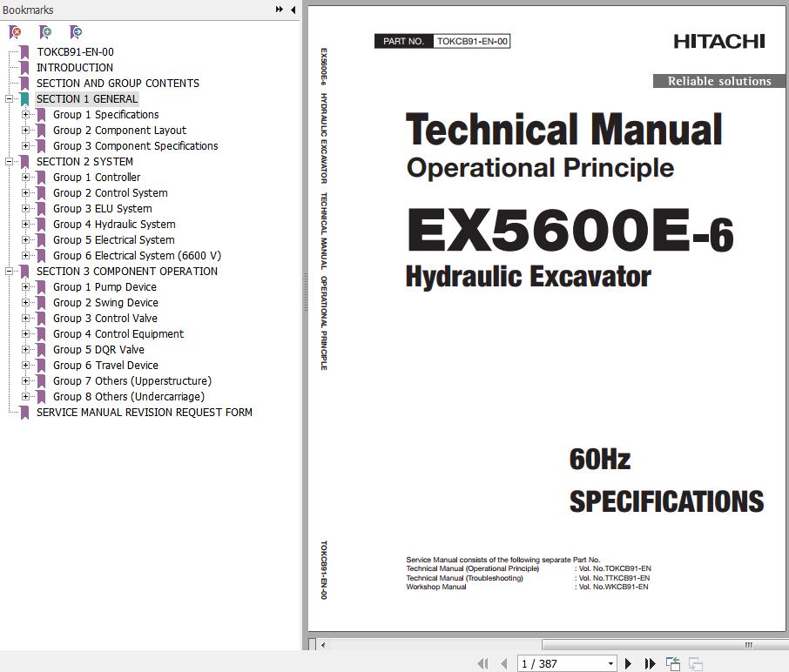Open Group 4 Control Equipment bookmark
This screenshot has height=672, width=789.
click(118, 334)
